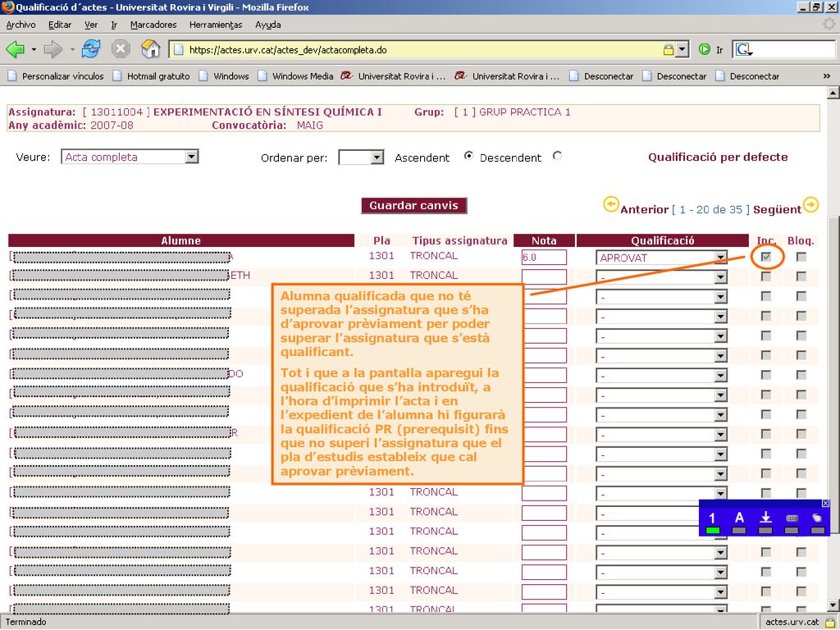Tick Inc. checkbox in third student row

(x=766, y=296)
